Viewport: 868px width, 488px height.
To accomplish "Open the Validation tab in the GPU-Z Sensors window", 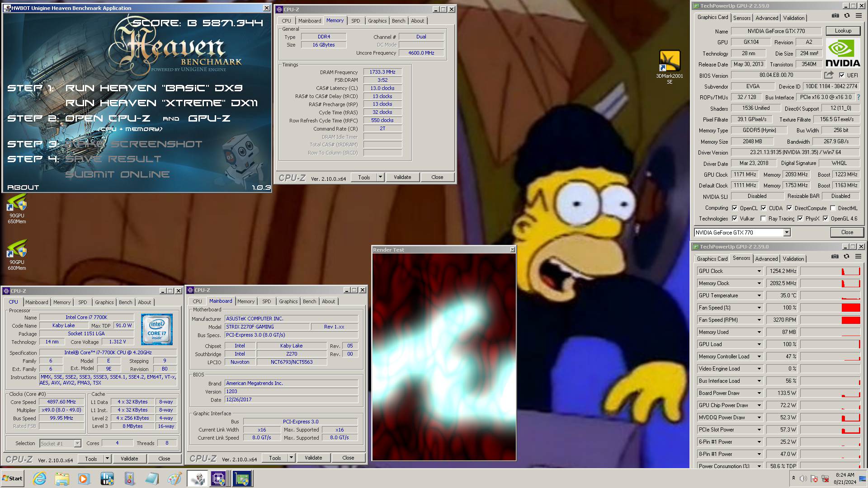I will click(x=793, y=259).
